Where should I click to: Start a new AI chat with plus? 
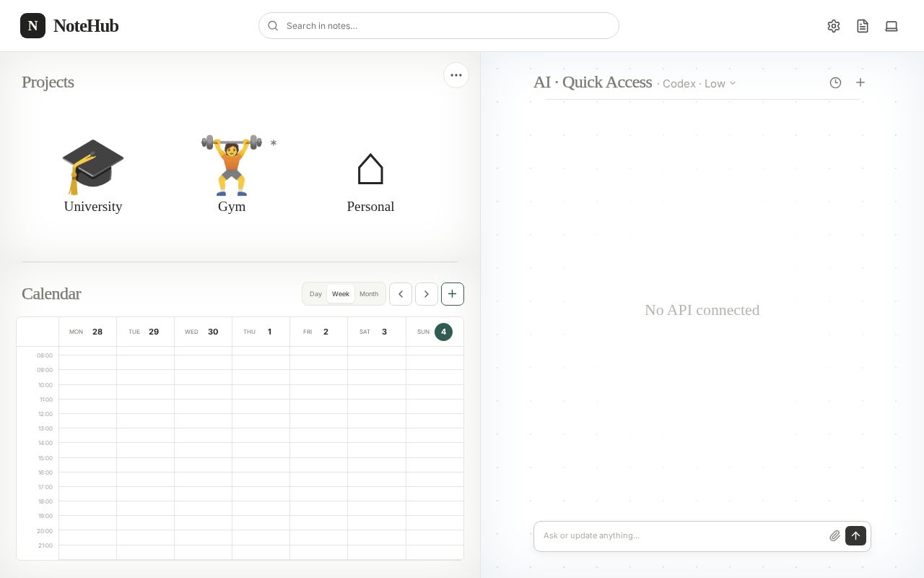pos(860,82)
